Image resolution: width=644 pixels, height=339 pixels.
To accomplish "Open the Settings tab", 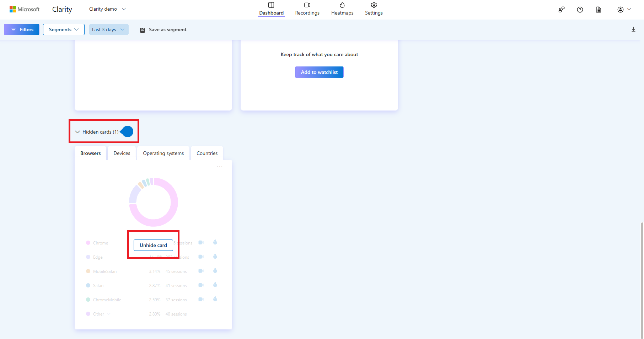I will (x=374, y=9).
